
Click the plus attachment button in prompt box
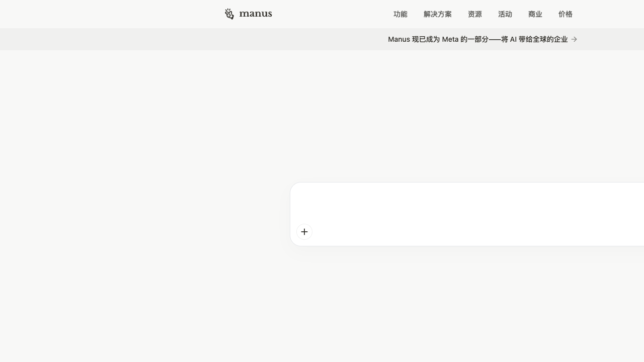point(304,232)
